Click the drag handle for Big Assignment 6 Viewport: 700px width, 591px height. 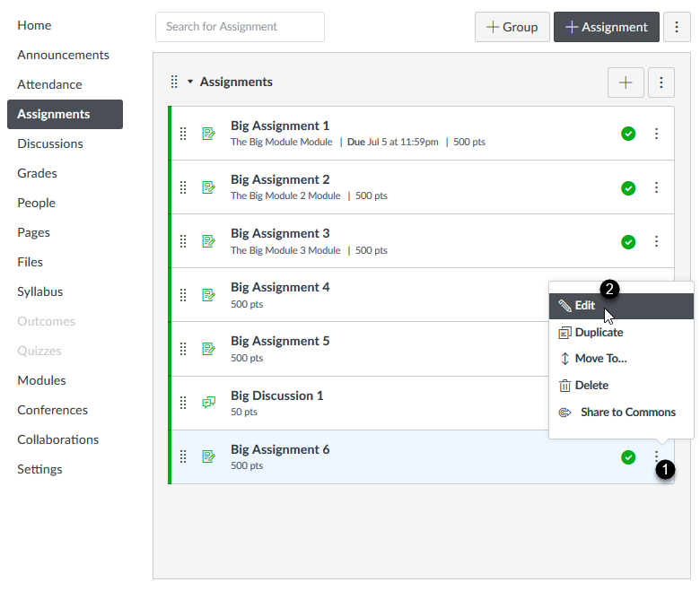(183, 456)
